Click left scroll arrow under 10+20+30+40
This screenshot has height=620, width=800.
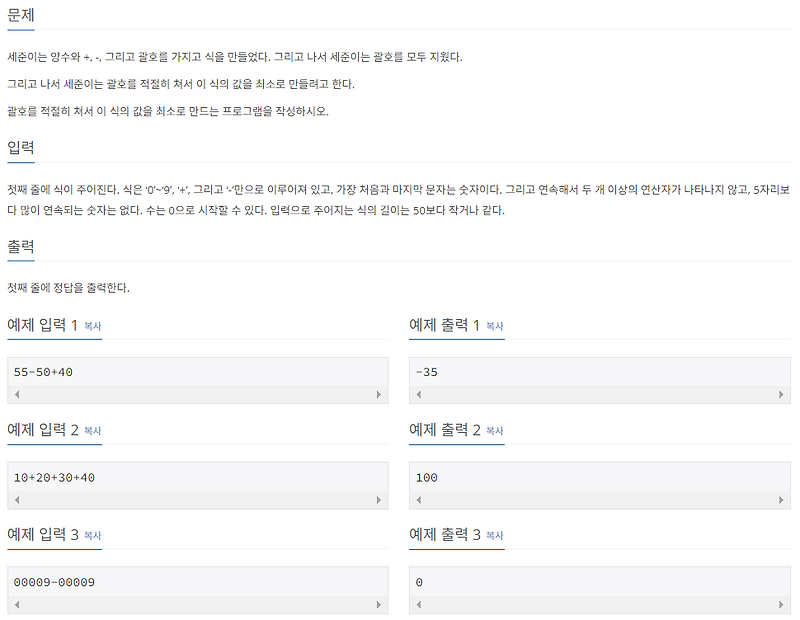[x=17, y=500]
